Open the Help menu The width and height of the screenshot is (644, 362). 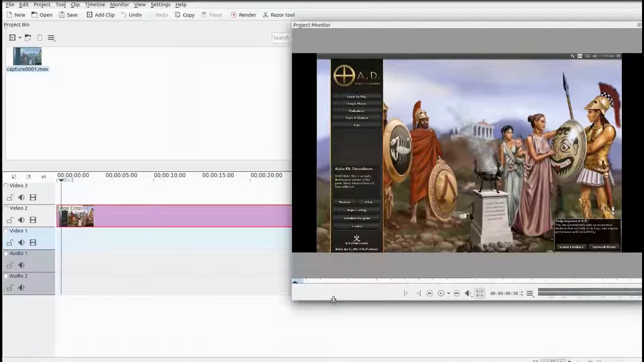[181, 5]
